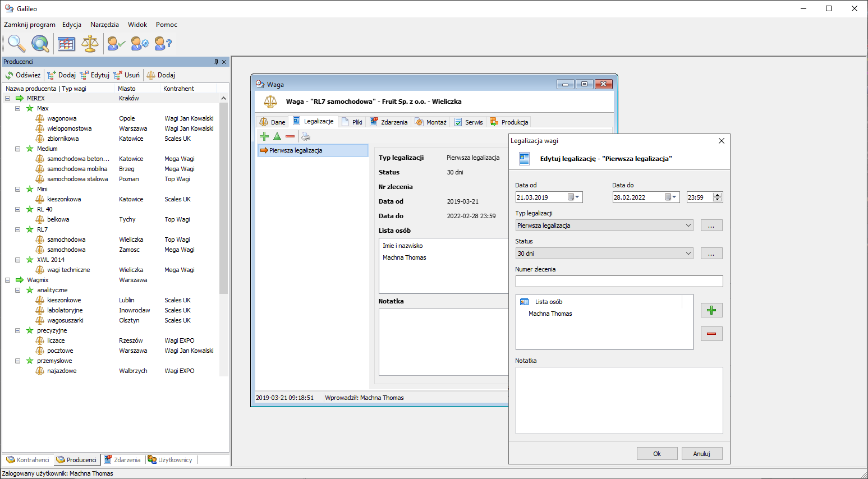Collapse the MIREX tree node
The width and height of the screenshot is (868, 479).
pyautogui.click(x=8, y=98)
